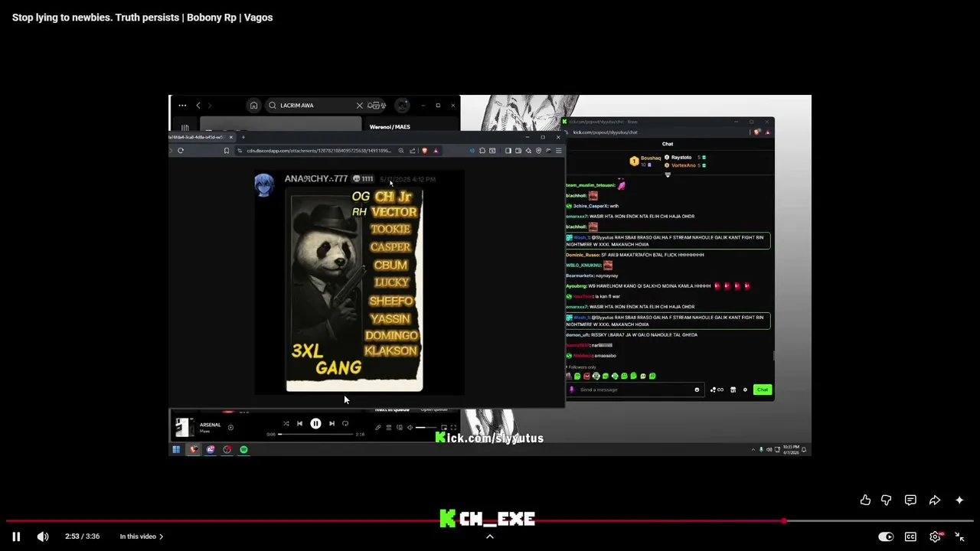Open Kick chat settings gear
Screen dimensions: 980x551
(x=745, y=390)
